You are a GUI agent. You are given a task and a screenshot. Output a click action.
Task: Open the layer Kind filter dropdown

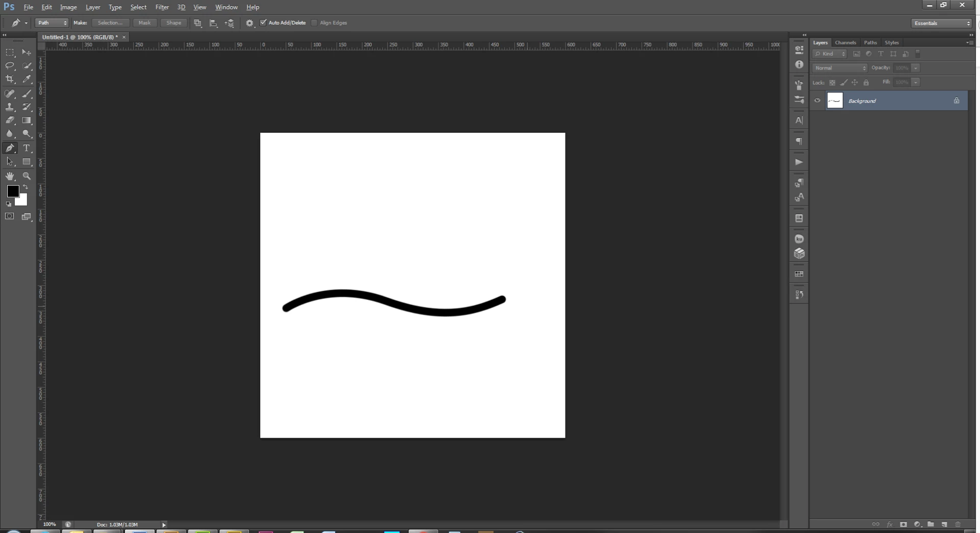[x=830, y=54]
